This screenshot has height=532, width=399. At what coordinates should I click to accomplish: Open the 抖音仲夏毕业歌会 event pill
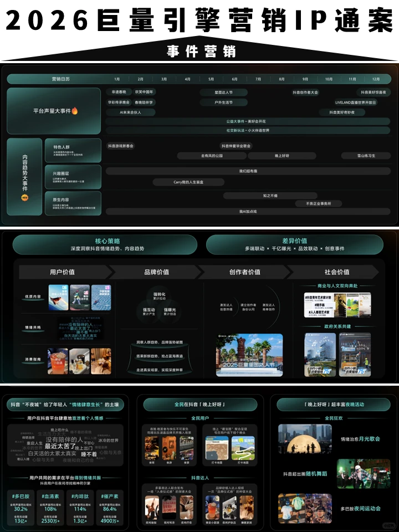pos(236,146)
